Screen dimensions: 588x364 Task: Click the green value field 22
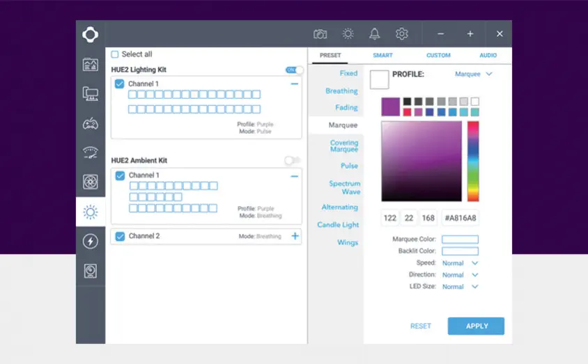[409, 218]
